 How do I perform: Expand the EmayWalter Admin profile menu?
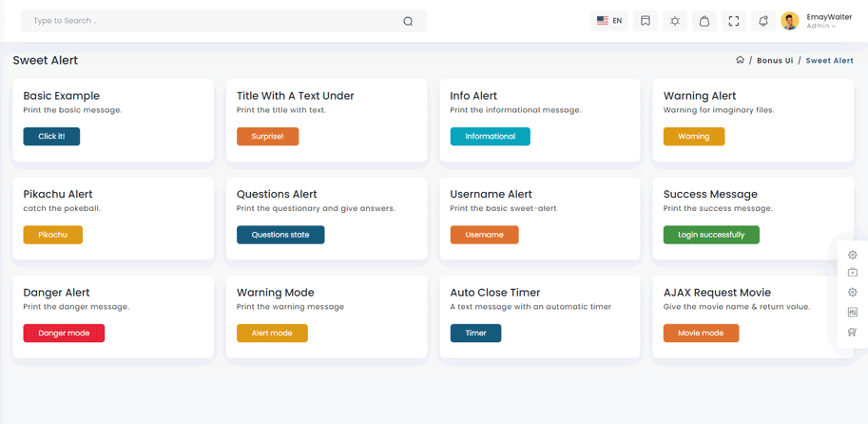828,21
